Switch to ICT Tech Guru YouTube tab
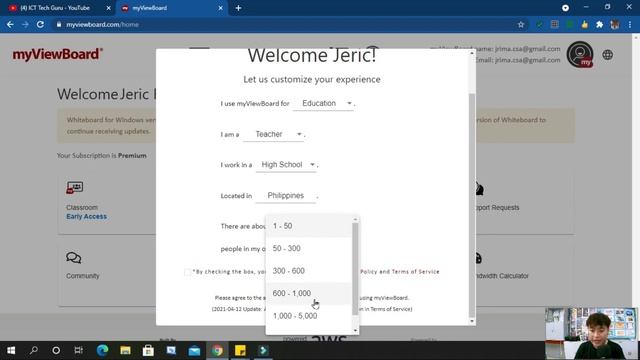This screenshot has width=640, height=360. (55, 8)
